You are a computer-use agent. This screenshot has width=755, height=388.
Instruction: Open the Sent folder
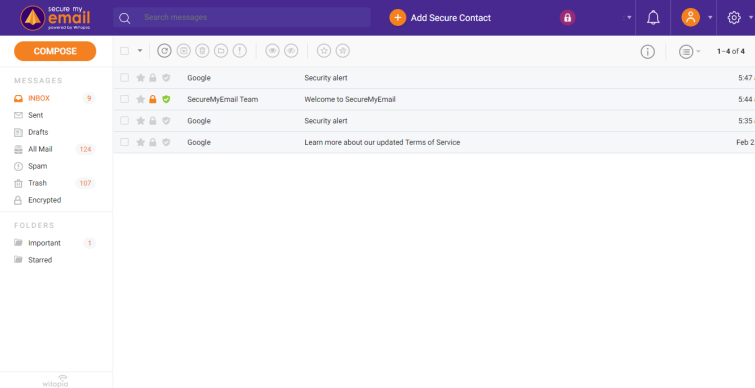click(36, 115)
